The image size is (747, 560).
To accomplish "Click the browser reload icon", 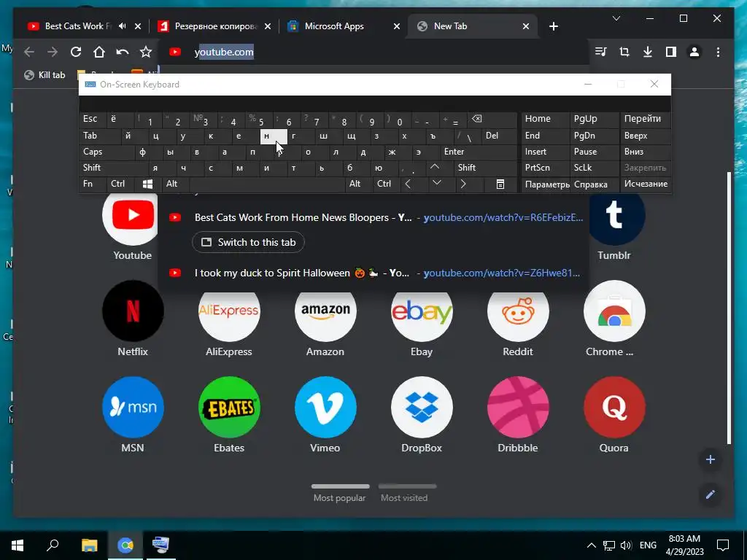I will coord(76,52).
